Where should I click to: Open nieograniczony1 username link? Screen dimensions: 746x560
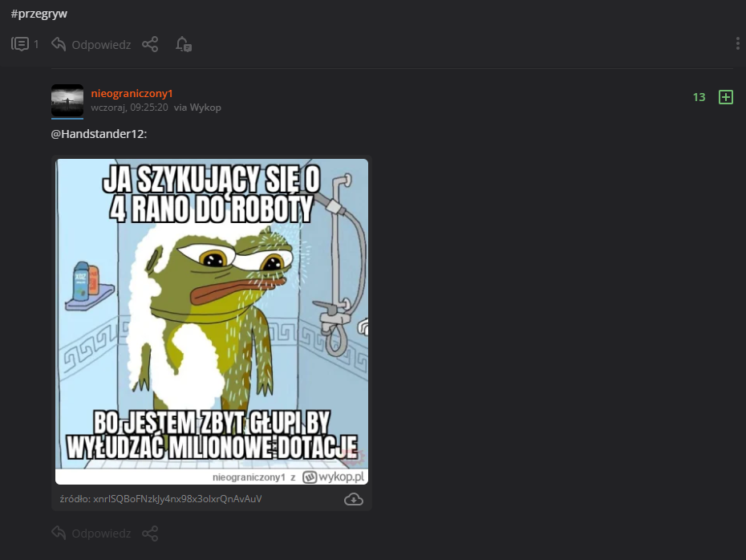(x=132, y=93)
